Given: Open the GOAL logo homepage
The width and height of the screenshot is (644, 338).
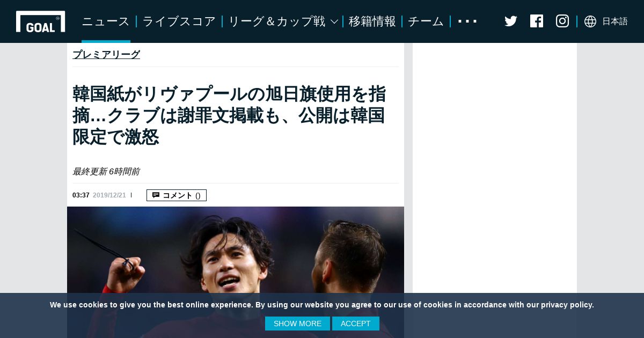Looking at the screenshot, I should click(x=40, y=21).
